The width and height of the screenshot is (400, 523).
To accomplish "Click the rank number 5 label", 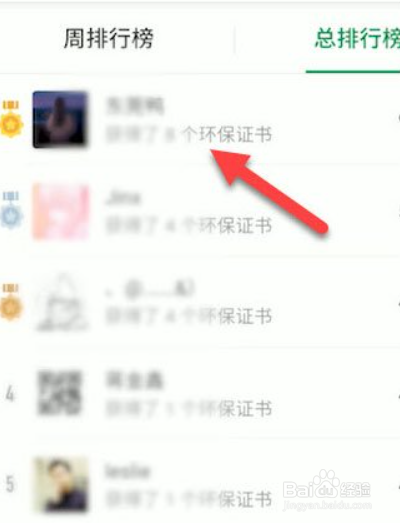I will click(10, 484).
